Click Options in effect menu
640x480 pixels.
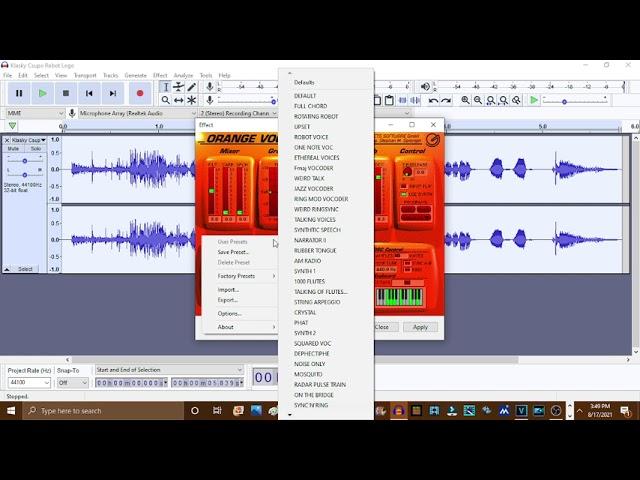[229, 313]
